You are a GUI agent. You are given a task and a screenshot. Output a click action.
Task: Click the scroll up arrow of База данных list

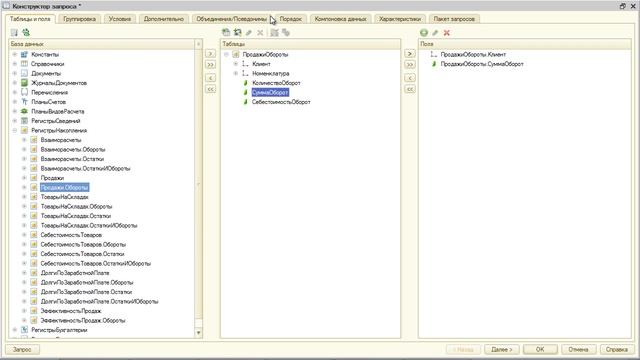(x=199, y=44)
